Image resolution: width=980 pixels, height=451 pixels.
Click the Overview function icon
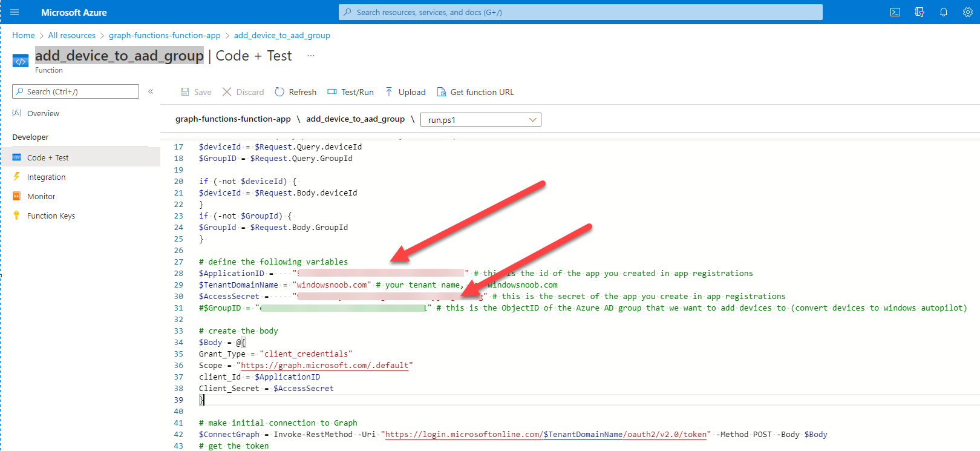(x=17, y=113)
